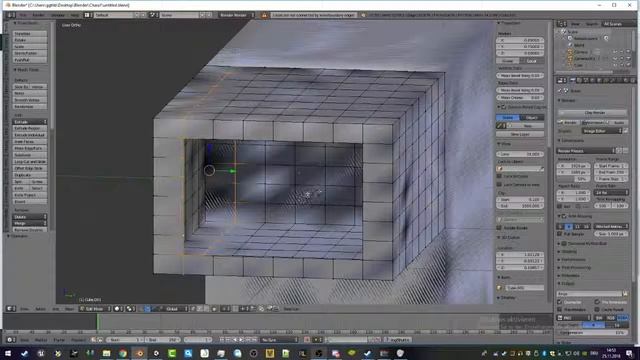The width and height of the screenshot is (640, 360).
Task: Click the 3D view editor type icon
Action: click(10, 309)
